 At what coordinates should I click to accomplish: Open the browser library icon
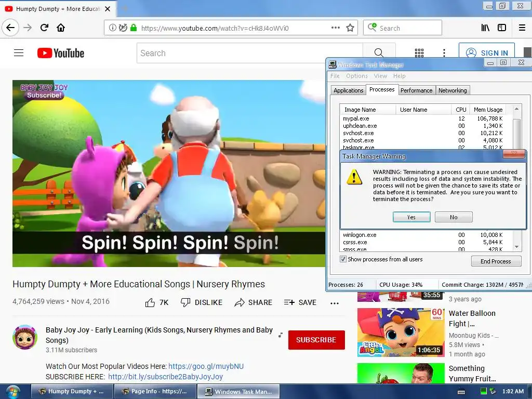pos(485,28)
